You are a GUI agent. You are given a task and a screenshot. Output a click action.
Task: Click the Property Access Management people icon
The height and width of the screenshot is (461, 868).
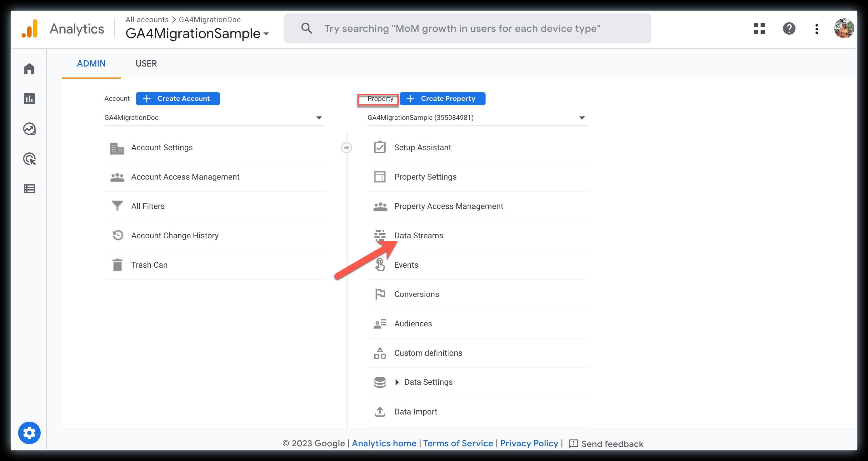[380, 206]
